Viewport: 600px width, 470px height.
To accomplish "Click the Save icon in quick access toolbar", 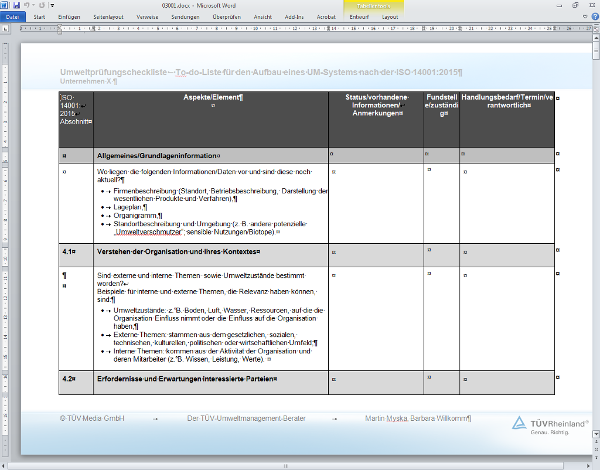I will pyautogui.click(x=16, y=6).
